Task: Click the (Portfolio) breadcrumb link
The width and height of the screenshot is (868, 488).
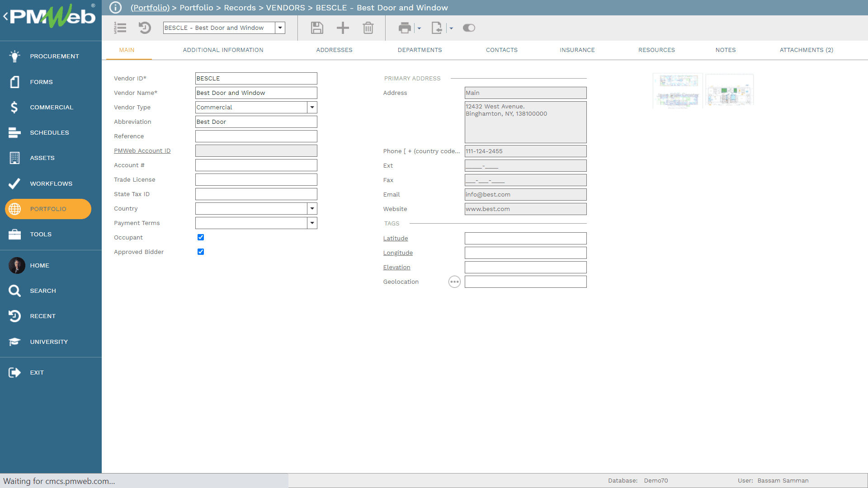Action: tap(150, 8)
